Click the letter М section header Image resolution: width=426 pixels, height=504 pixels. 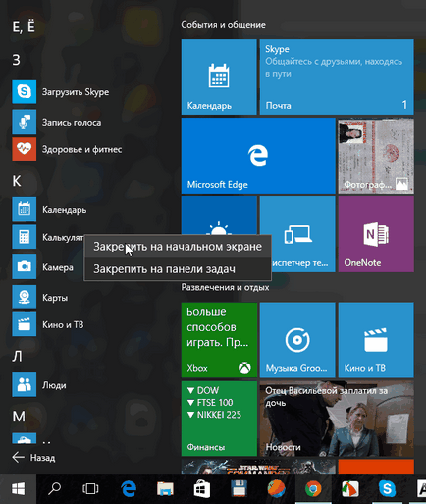coord(19,417)
